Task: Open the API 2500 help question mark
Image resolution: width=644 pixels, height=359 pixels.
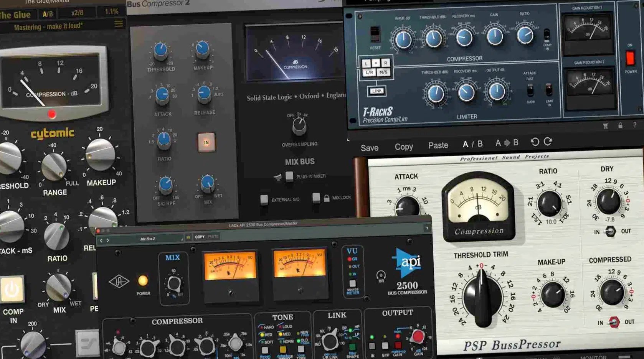Action: 427,228
